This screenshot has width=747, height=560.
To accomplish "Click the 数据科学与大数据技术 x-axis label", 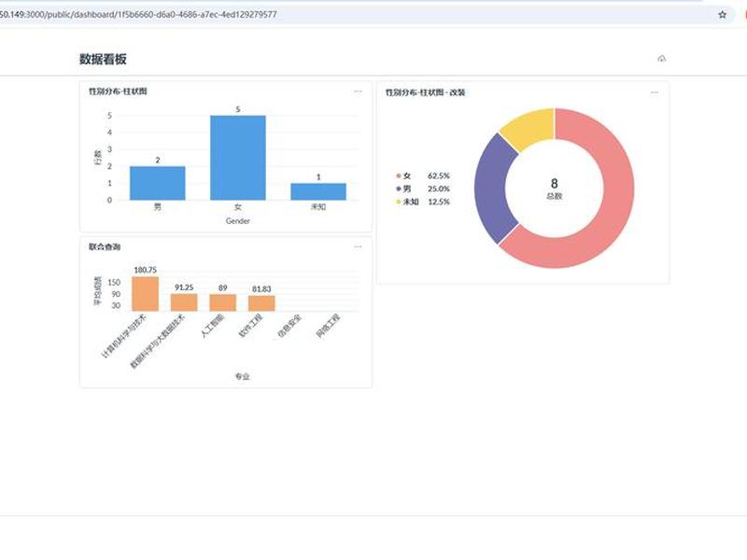I will point(158,341).
